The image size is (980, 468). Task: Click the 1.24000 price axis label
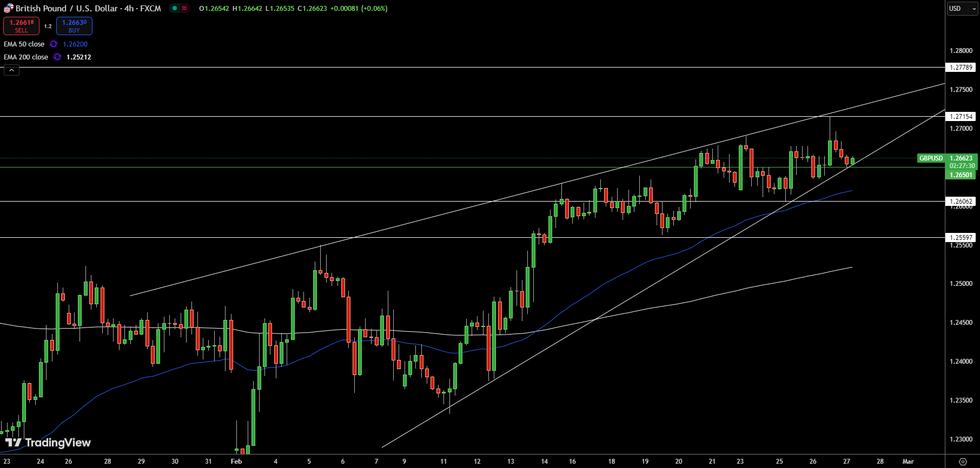(x=961, y=362)
